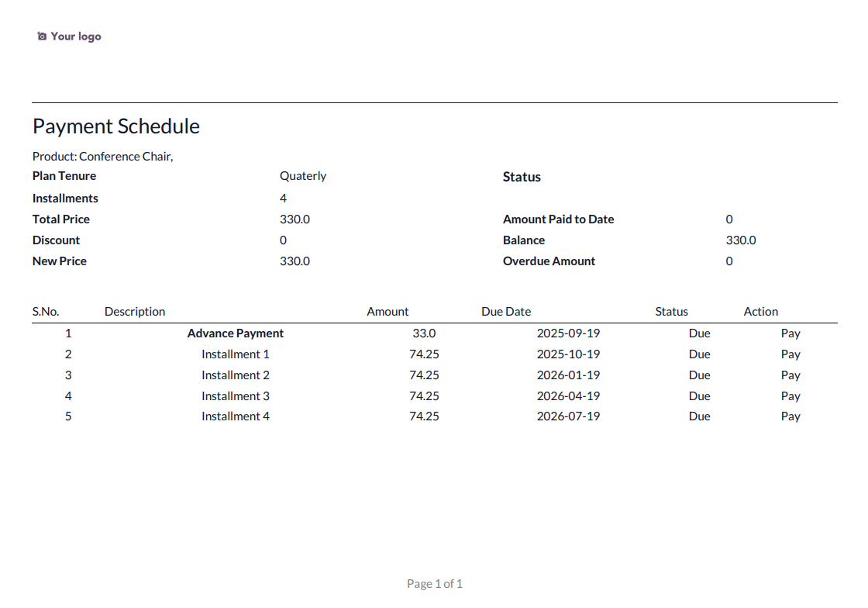Click Due status in Advance Payment row
Screen dimensions: 868x608
(700, 333)
